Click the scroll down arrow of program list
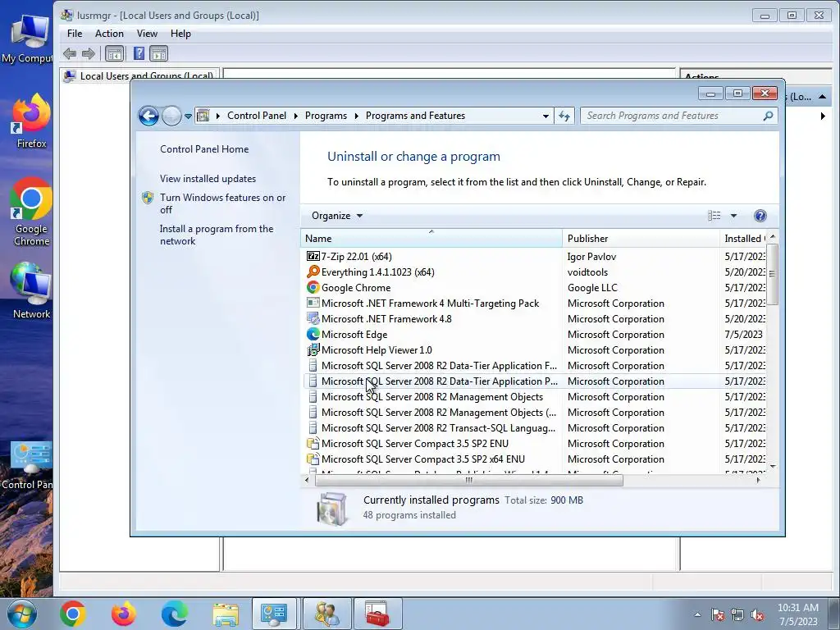Image resolution: width=840 pixels, height=630 pixels. pos(773,466)
